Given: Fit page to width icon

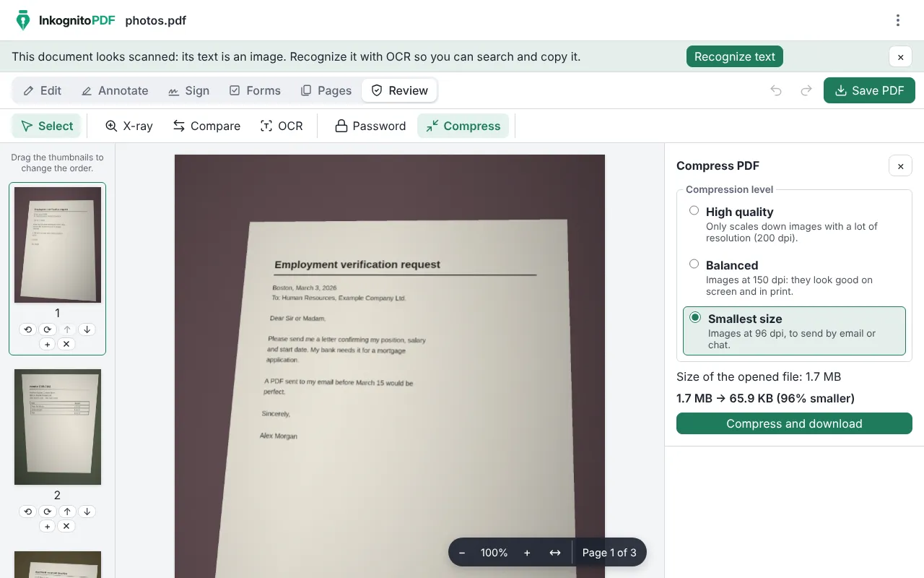Looking at the screenshot, I should point(554,553).
